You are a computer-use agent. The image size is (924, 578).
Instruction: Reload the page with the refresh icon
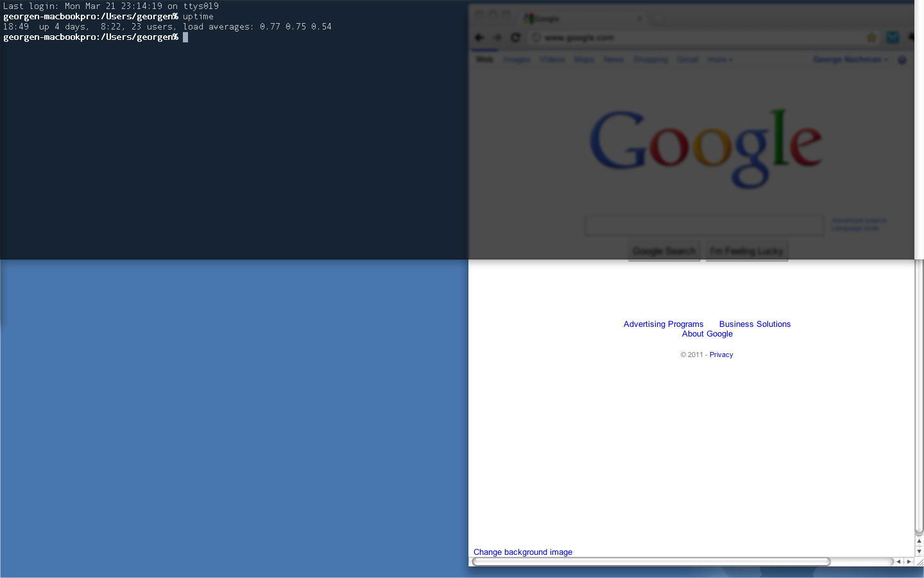pos(515,37)
